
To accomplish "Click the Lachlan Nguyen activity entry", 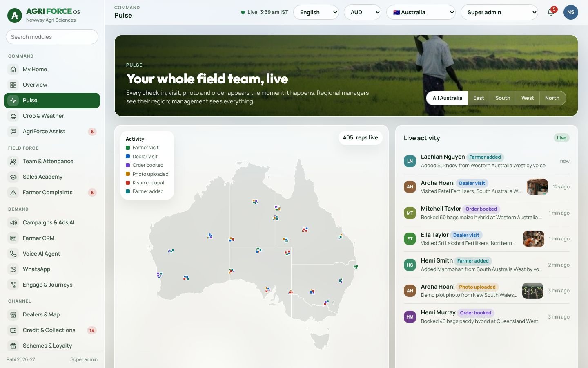I will coord(487,161).
